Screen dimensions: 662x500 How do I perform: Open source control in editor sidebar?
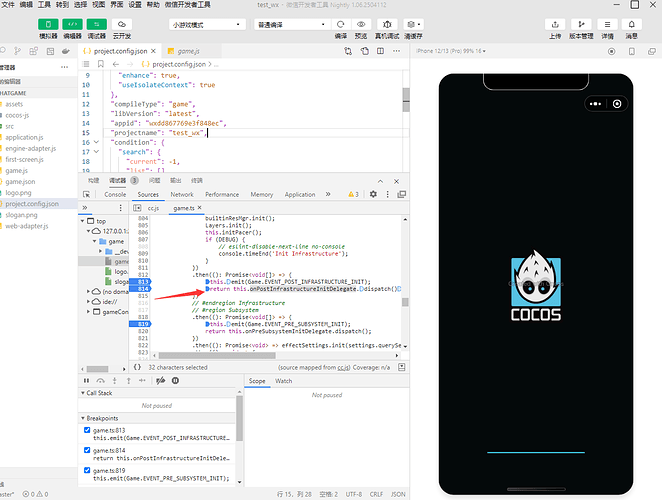(17, 51)
